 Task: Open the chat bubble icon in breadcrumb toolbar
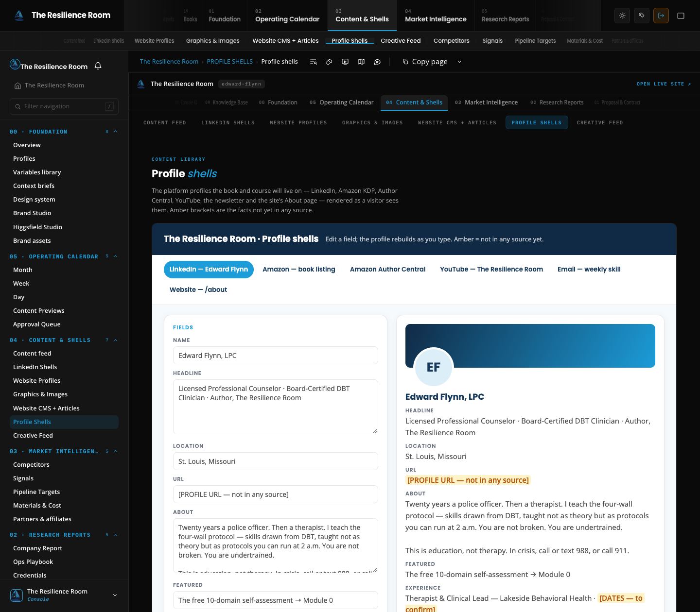377,62
